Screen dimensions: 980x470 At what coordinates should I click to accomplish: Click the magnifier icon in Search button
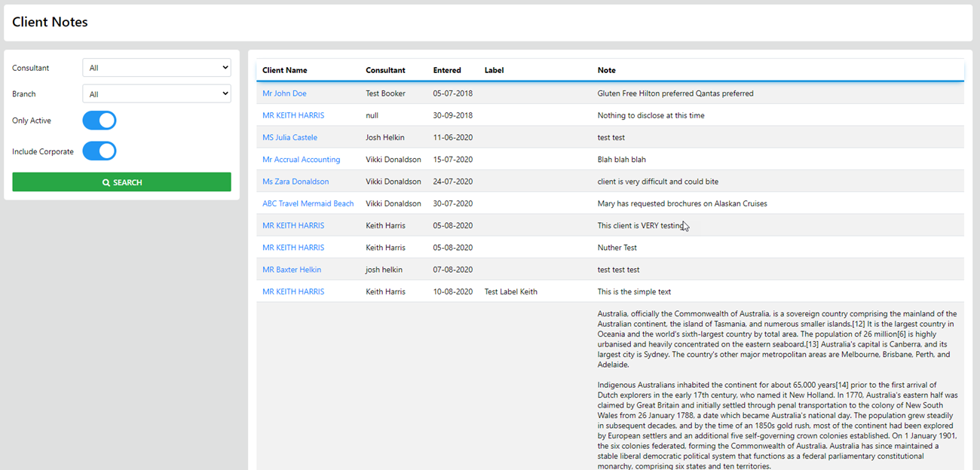106,182
